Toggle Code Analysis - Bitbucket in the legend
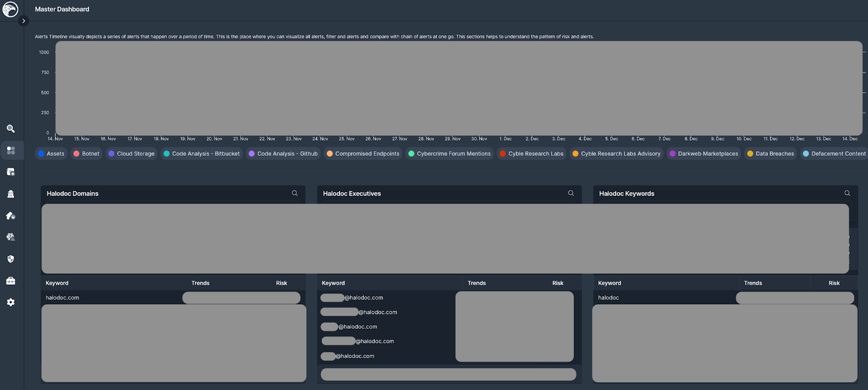The image size is (868, 390). pos(201,154)
